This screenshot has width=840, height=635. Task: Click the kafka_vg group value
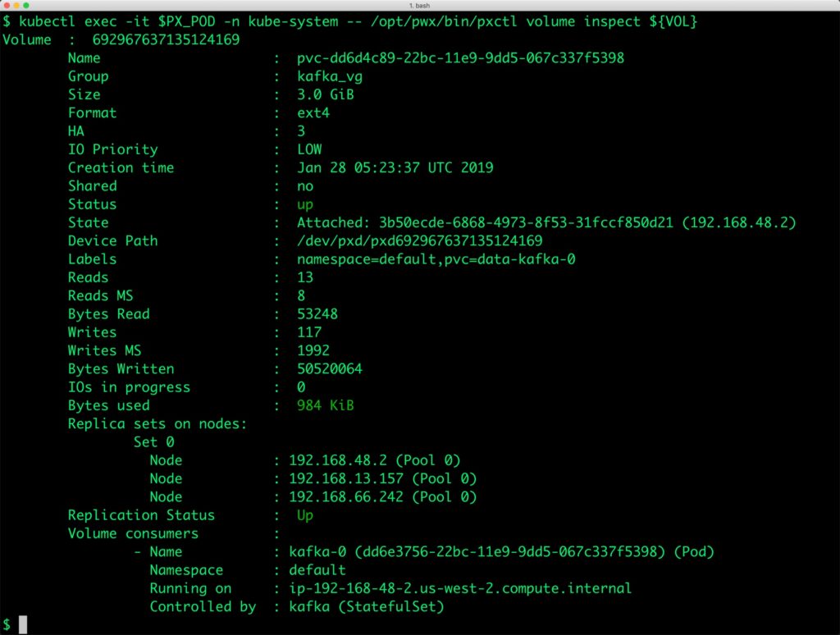(x=330, y=76)
